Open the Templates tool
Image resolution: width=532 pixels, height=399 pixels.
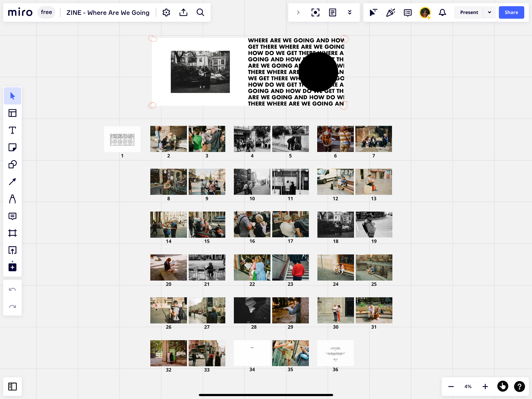coord(12,113)
